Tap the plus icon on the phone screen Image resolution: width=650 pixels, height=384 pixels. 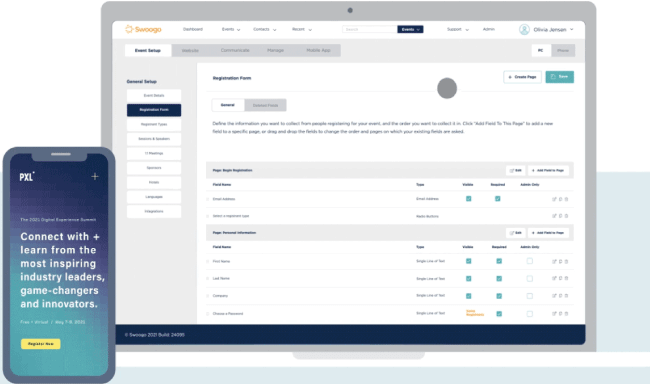click(95, 177)
